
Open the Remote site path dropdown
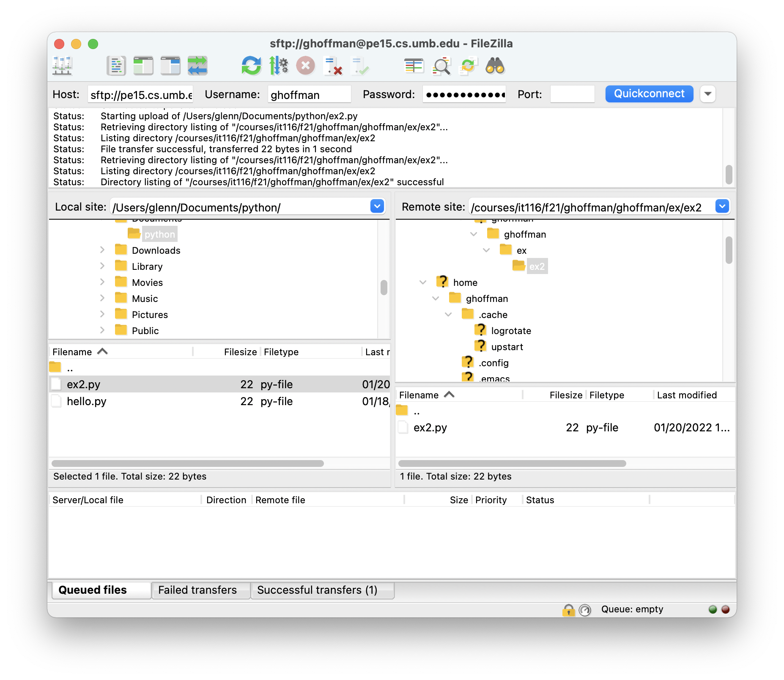point(722,206)
